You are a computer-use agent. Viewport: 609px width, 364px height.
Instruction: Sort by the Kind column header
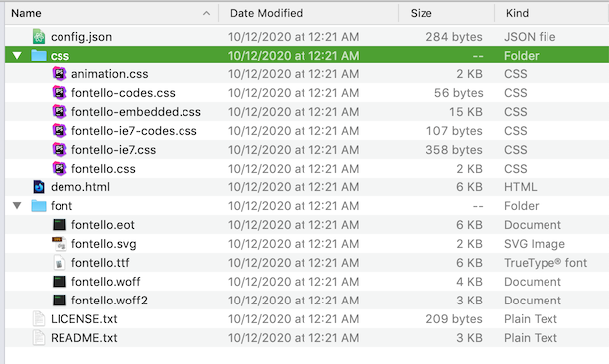(x=517, y=13)
